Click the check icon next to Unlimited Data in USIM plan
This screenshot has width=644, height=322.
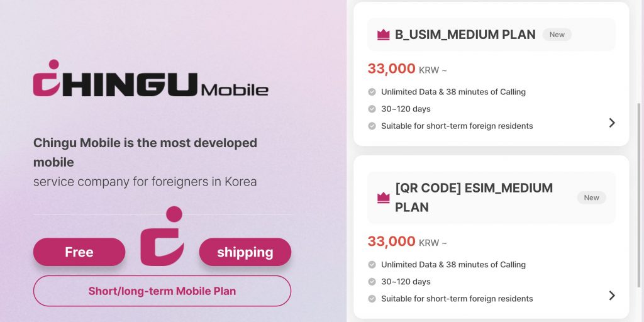tap(372, 92)
